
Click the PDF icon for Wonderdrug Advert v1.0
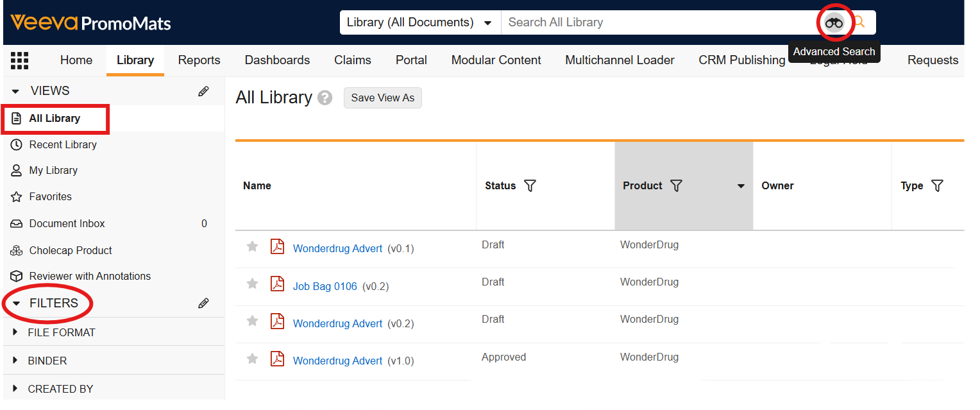tap(277, 358)
